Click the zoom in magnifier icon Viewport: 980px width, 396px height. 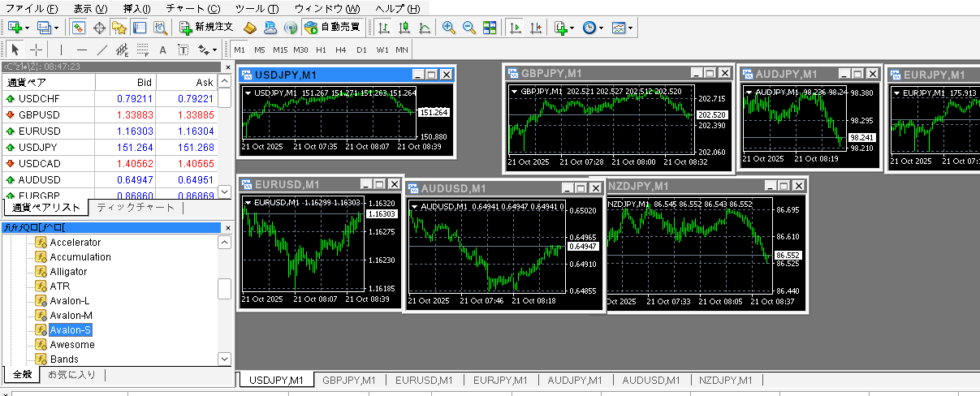[448, 28]
